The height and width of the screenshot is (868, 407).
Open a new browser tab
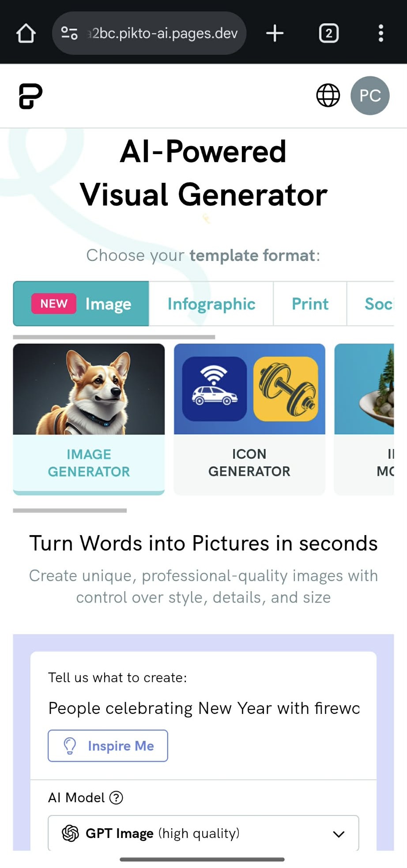(x=275, y=33)
